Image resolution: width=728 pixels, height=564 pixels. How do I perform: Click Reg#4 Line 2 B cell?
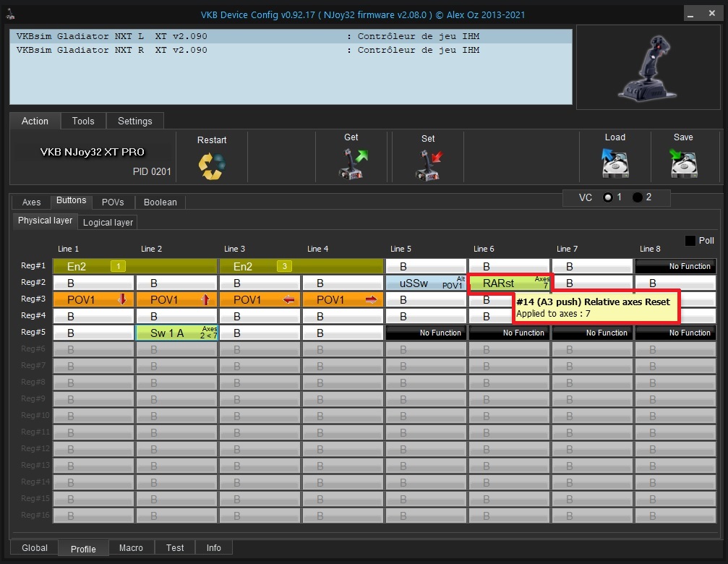pos(177,316)
